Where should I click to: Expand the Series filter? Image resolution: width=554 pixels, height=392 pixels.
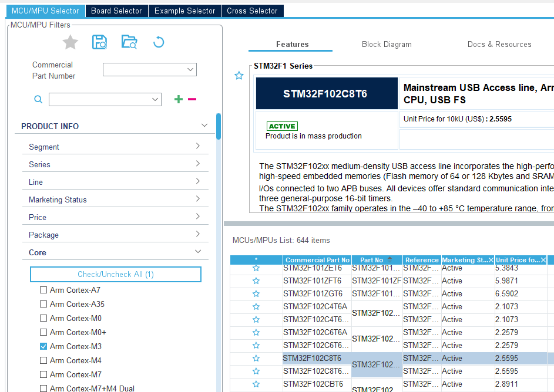click(198, 164)
